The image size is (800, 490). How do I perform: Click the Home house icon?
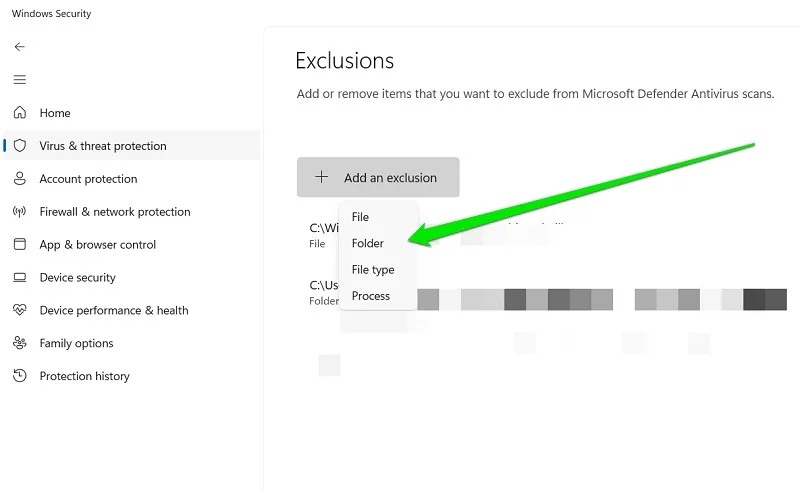point(19,112)
